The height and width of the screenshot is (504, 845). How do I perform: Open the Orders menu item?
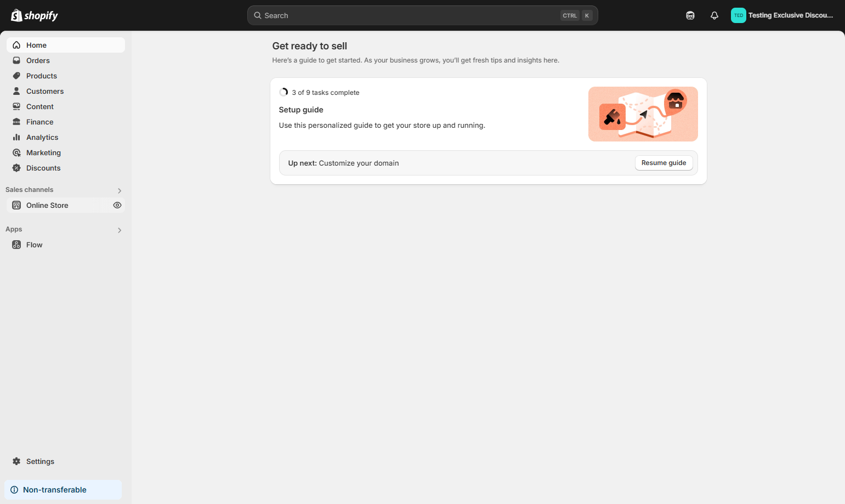(66, 60)
